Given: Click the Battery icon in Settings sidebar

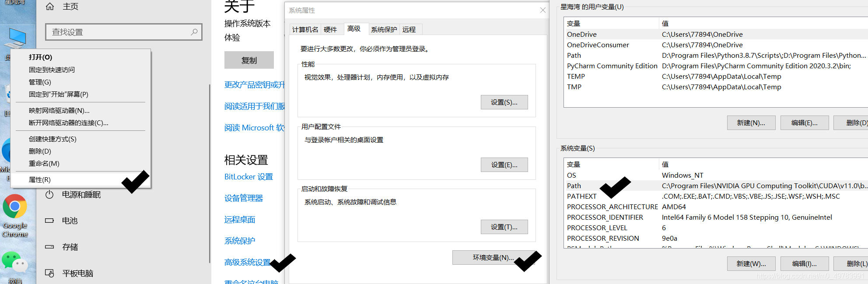Looking at the screenshot, I should [x=49, y=221].
